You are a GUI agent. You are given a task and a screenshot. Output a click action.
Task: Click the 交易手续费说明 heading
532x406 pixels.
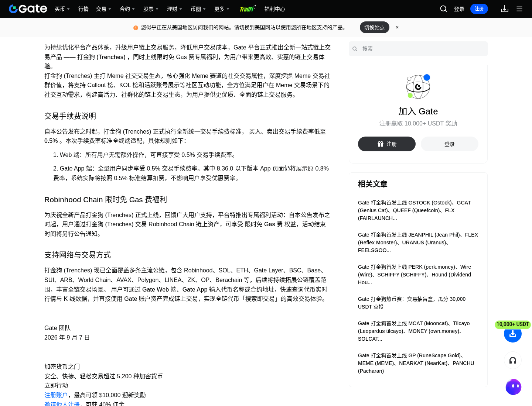point(70,116)
